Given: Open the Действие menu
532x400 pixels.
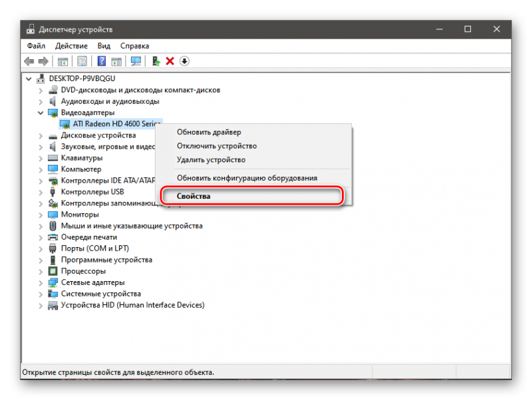Looking at the screenshot, I should point(71,46).
